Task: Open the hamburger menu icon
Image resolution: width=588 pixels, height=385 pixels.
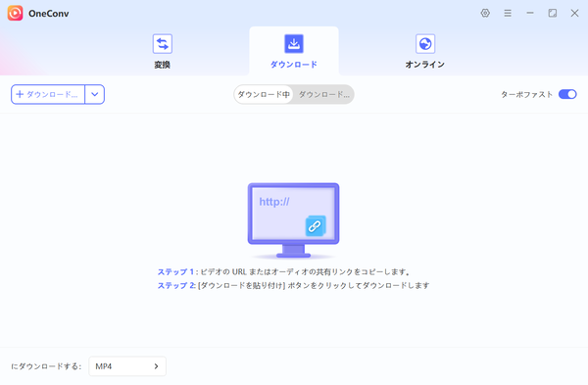Action: click(508, 13)
